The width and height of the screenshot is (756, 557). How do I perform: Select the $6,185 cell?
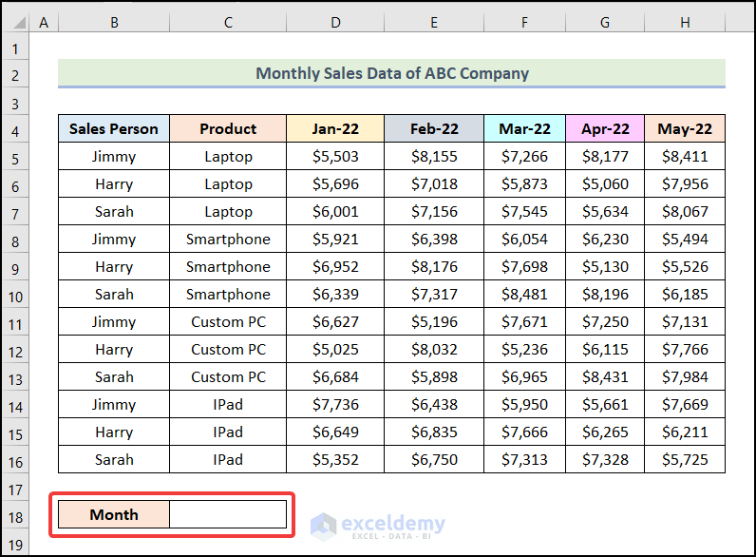(x=685, y=294)
